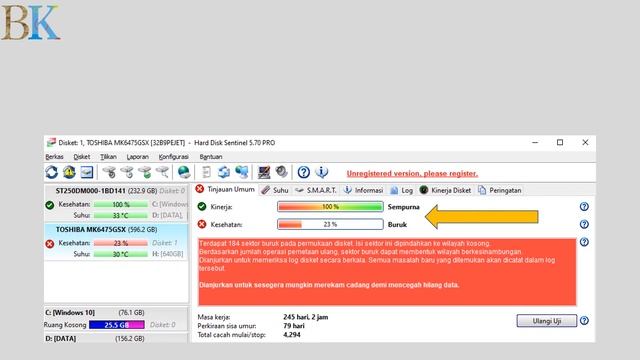Image resolution: width=640 pixels, height=360 pixels.
Task: Click help icon next to Ulangi Uji
Action: pyautogui.click(x=584, y=320)
